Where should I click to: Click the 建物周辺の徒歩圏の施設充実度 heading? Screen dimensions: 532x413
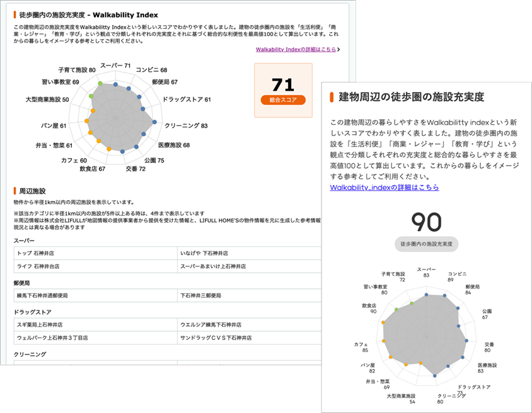pyautogui.click(x=411, y=97)
